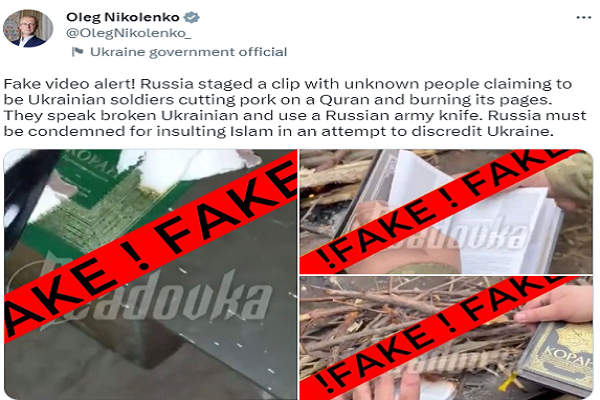Image resolution: width=600 pixels, height=400 pixels.
Task: Click the "Ukraine government official" label
Action: [x=188, y=52]
